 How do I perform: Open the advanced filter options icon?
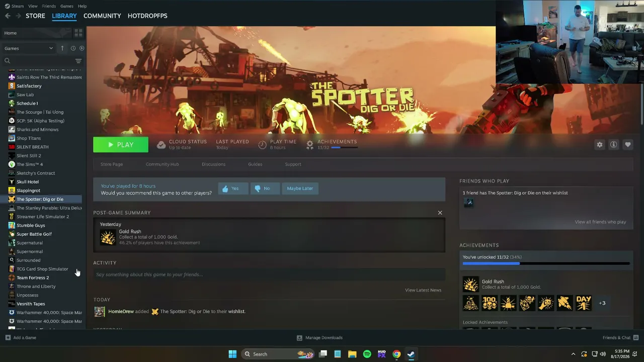(x=78, y=61)
